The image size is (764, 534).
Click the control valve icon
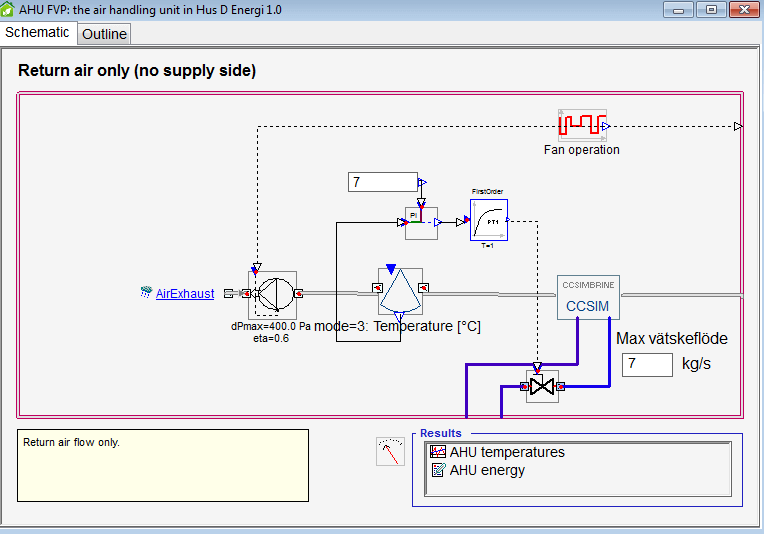[542, 386]
